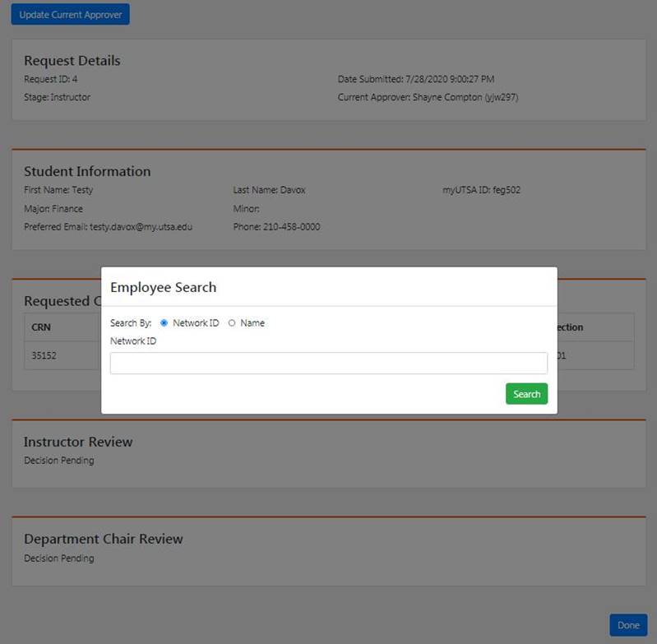657x644 pixels.
Task: Click the Network ID label above the input
Action: point(133,341)
